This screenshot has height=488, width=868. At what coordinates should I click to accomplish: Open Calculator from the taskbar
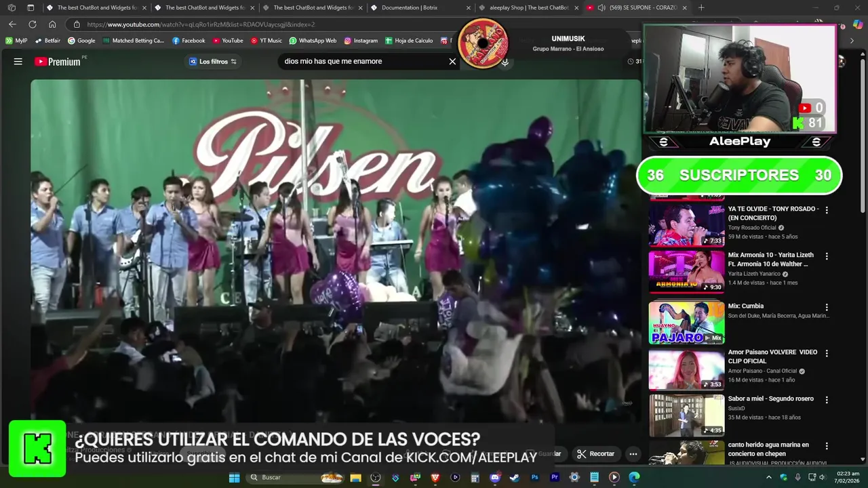[x=475, y=477]
